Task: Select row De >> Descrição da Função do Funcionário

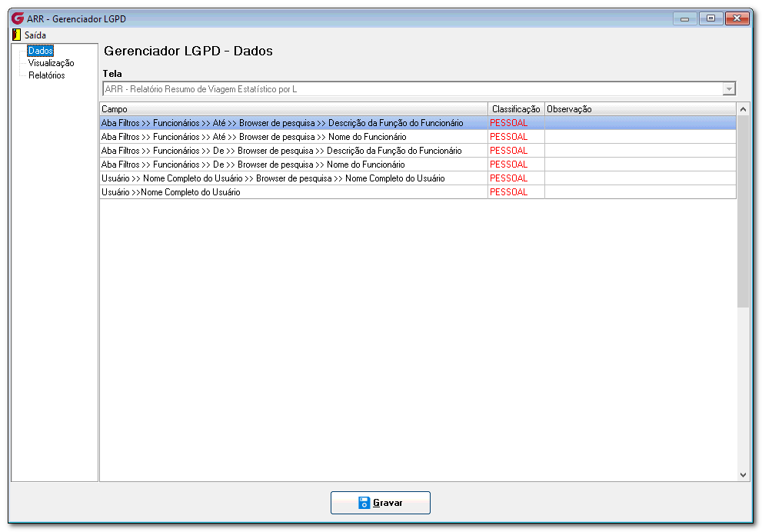Action: (418, 151)
